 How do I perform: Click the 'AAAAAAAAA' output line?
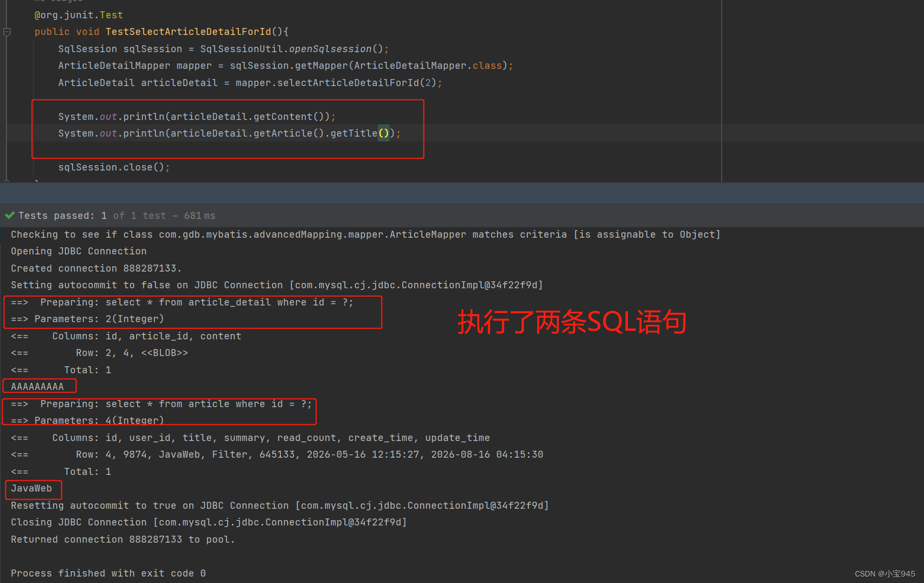(x=37, y=387)
